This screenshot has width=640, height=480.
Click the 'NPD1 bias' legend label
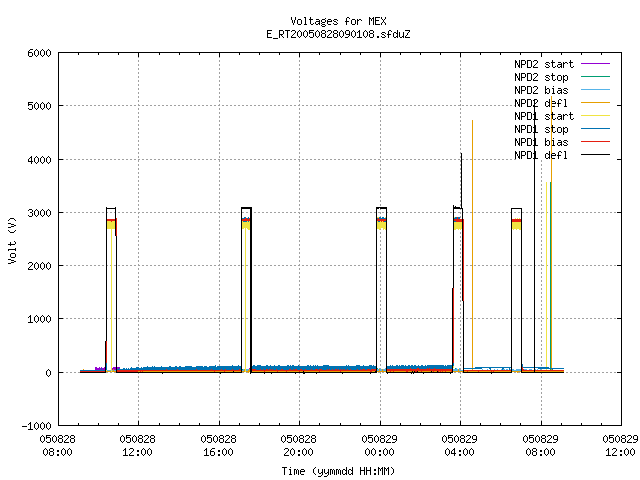(541, 142)
